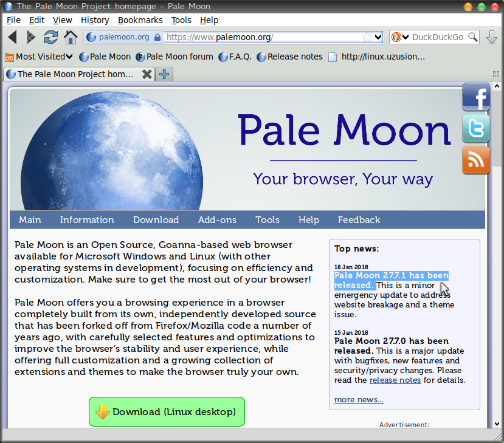Image resolution: width=504 pixels, height=443 pixels.
Task: Open the Downloads arrow button
Action: (x=491, y=37)
